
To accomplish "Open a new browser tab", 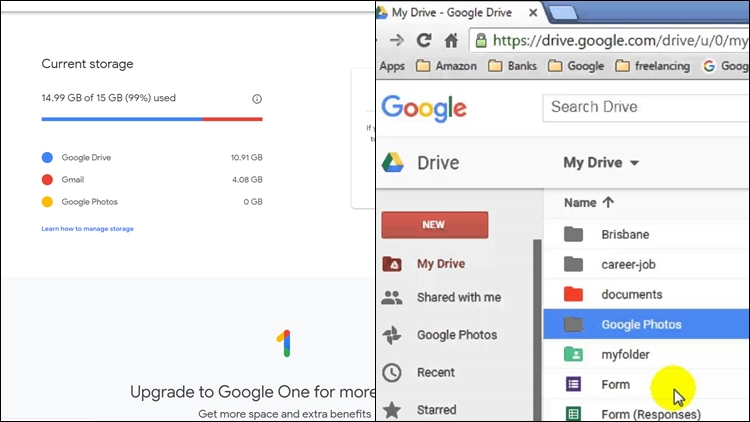I will pyautogui.click(x=563, y=13).
